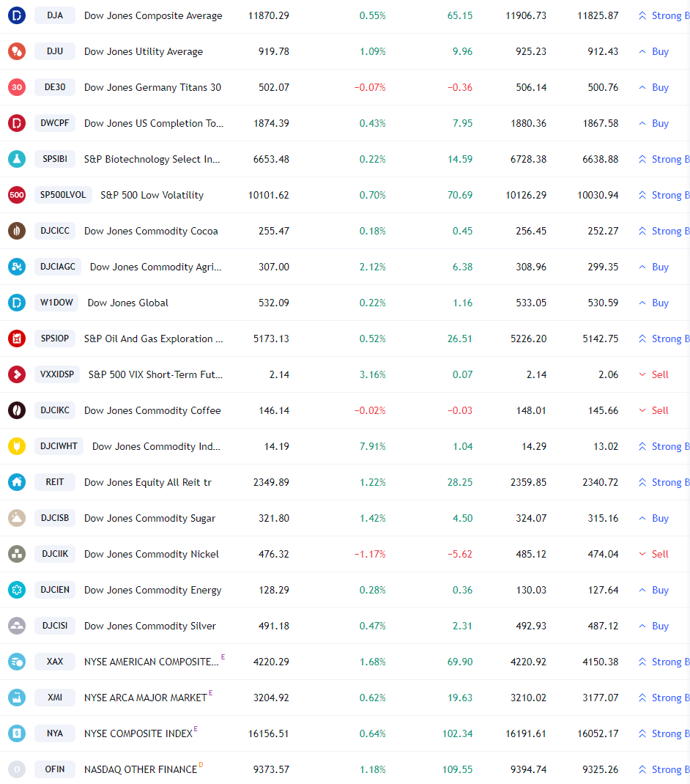
Task: Open Dow Jones Equity All Reit tr
Action: pos(147,482)
